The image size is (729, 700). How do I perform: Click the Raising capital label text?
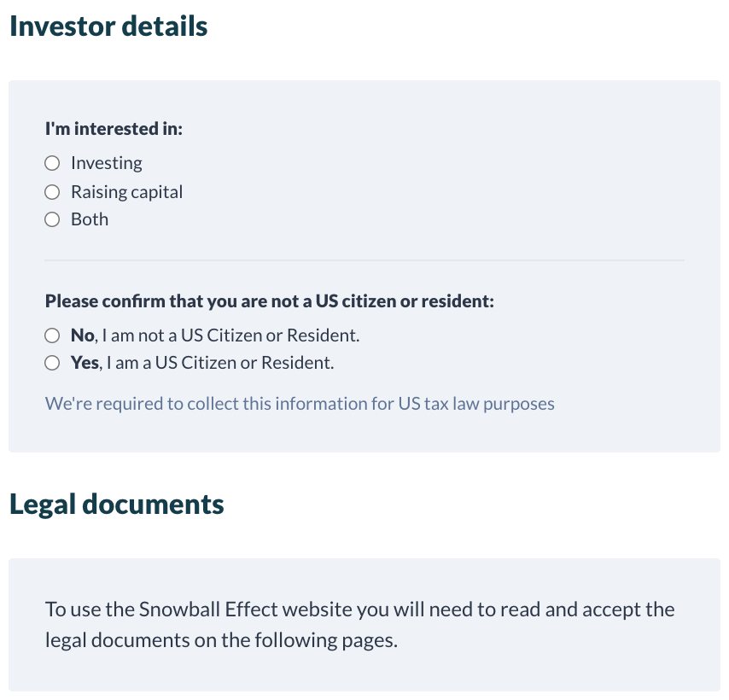click(x=127, y=192)
